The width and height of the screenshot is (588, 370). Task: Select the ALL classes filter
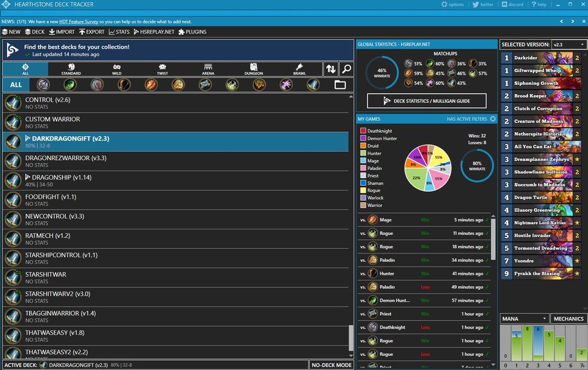(x=16, y=85)
